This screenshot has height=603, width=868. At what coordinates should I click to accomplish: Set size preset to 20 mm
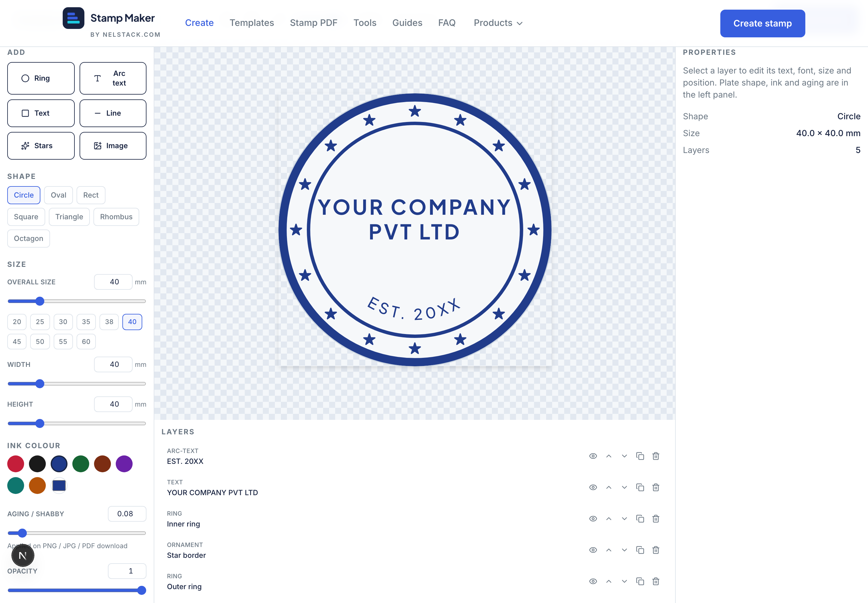[17, 322]
